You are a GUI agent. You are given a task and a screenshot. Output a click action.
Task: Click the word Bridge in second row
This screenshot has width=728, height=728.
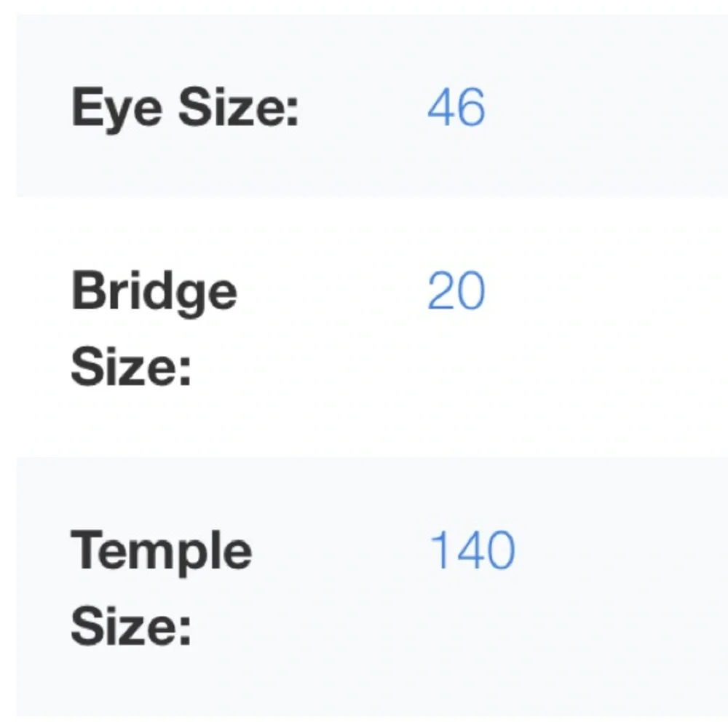pos(154,293)
